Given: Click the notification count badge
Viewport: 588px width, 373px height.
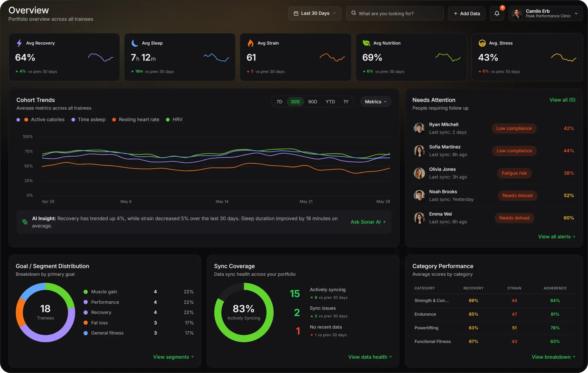Looking at the screenshot, I should [502, 8].
